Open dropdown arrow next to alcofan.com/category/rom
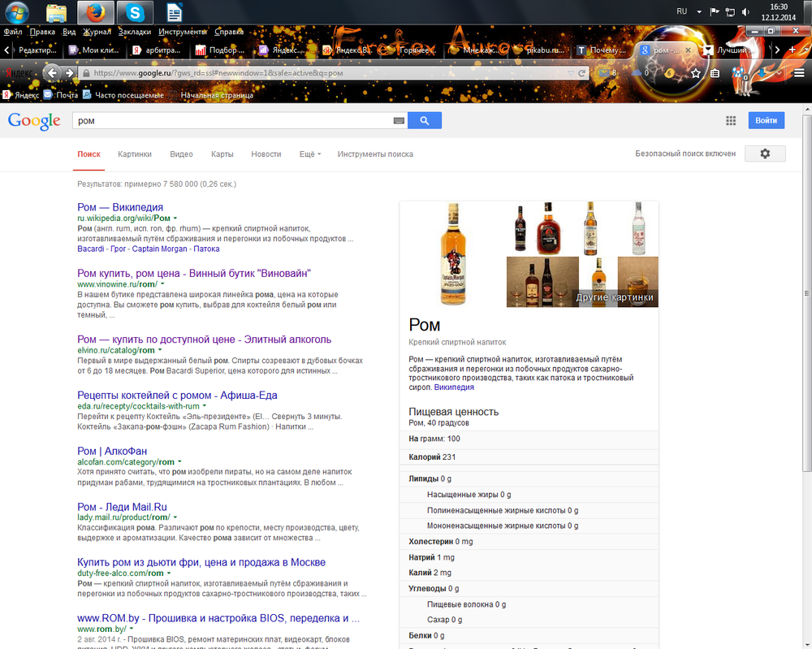This screenshot has width=812, height=649. [x=179, y=461]
